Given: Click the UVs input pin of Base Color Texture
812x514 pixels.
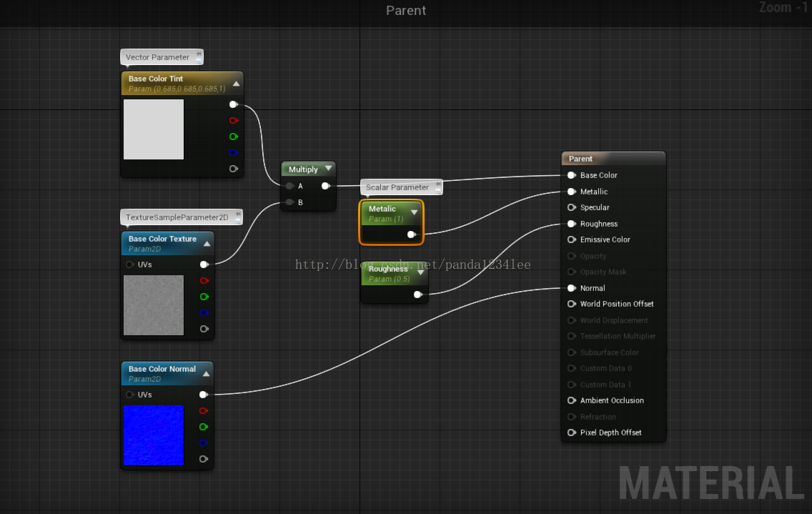Looking at the screenshot, I should [130, 265].
